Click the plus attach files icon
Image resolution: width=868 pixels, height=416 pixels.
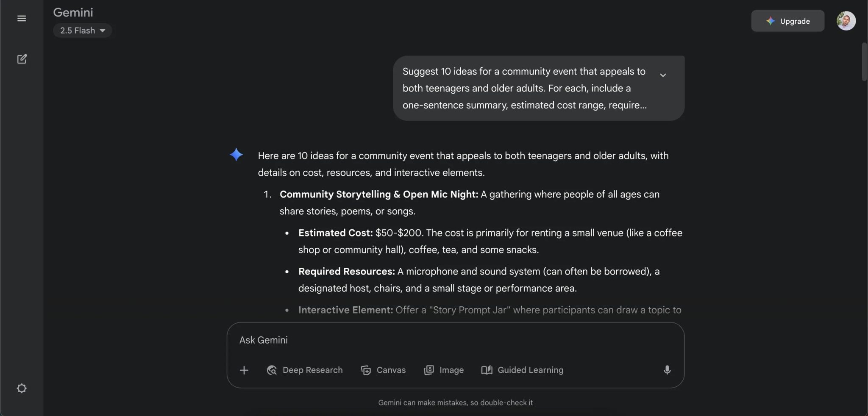[244, 370]
